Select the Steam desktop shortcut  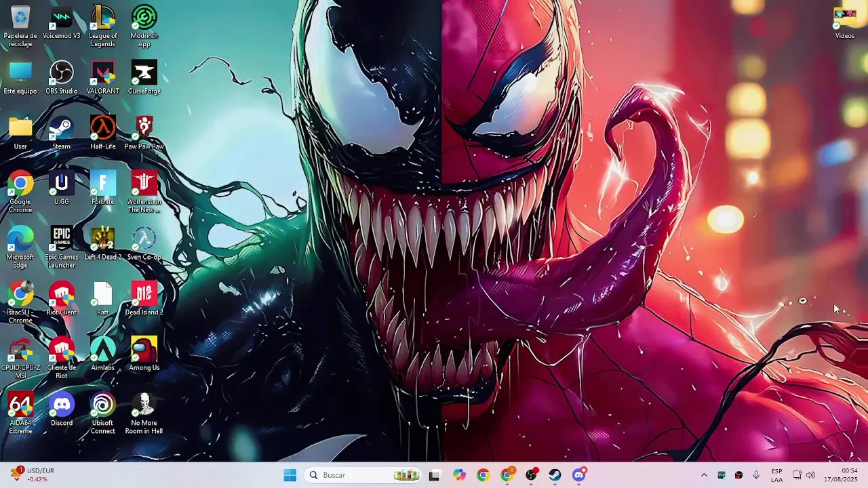pyautogui.click(x=62, y=133)
